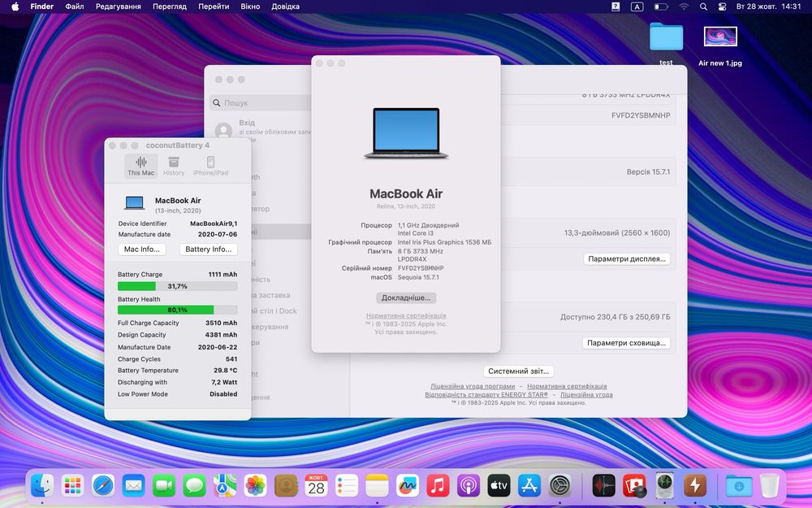Viewport: 812px width, 508px height.
Task: Open the Trash in the Dock
Action: point(770,486)
